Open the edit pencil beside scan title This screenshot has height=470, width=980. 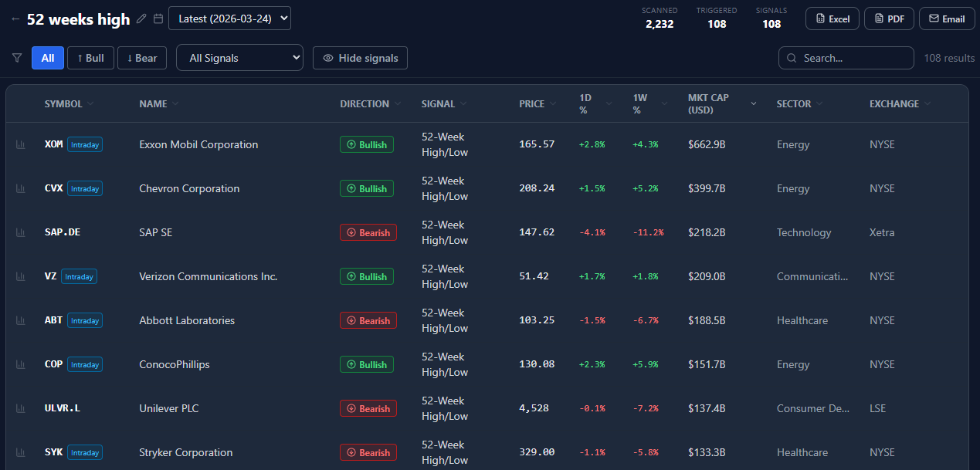coord(141,19)
